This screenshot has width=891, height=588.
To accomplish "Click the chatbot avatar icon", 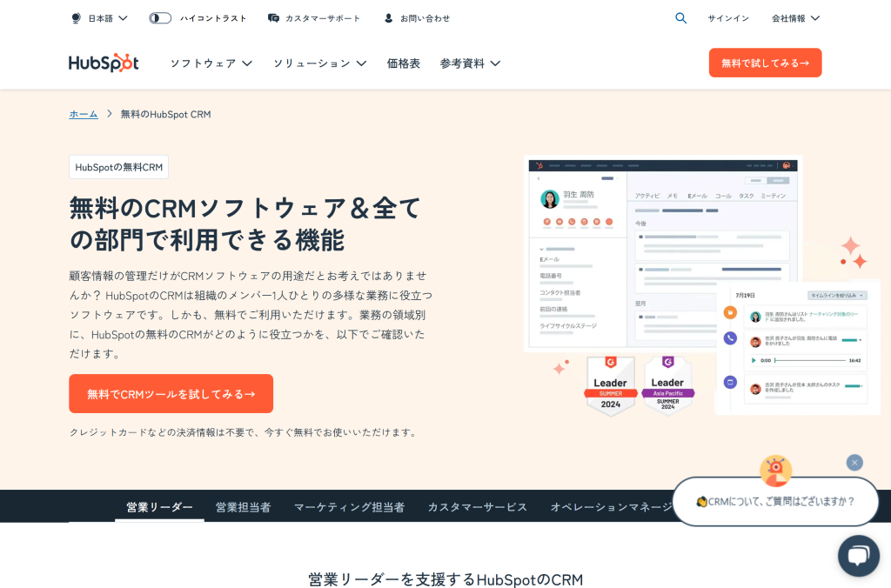I will [x=775, y=471].
